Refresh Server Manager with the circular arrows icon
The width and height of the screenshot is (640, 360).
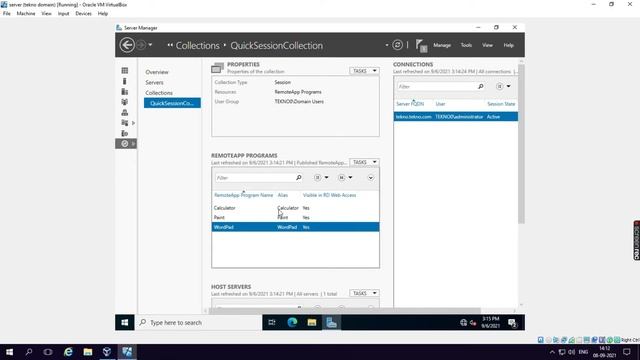pyautogui.click(x=397, y=45)
